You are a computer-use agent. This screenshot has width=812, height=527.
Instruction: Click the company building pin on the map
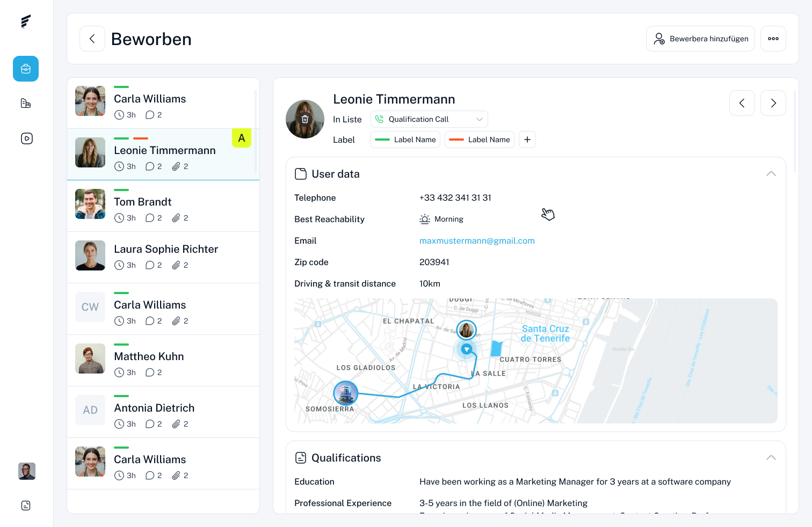point(346,393)
